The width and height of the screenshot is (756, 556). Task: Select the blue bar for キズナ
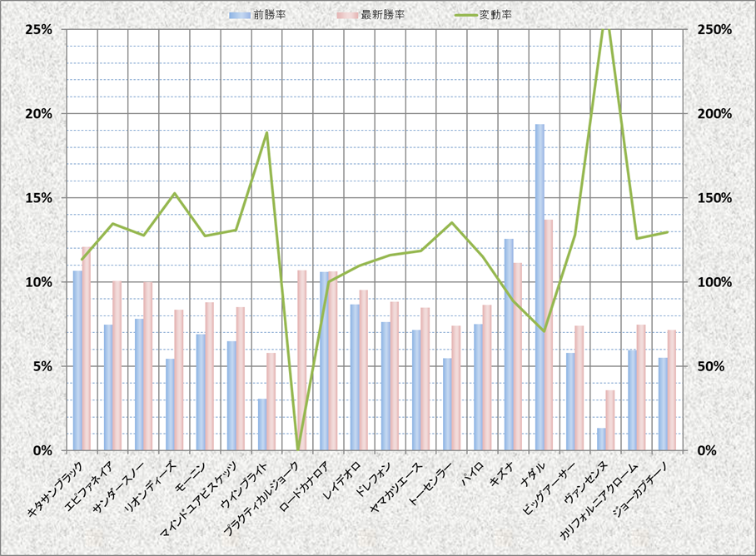[509, 345]
